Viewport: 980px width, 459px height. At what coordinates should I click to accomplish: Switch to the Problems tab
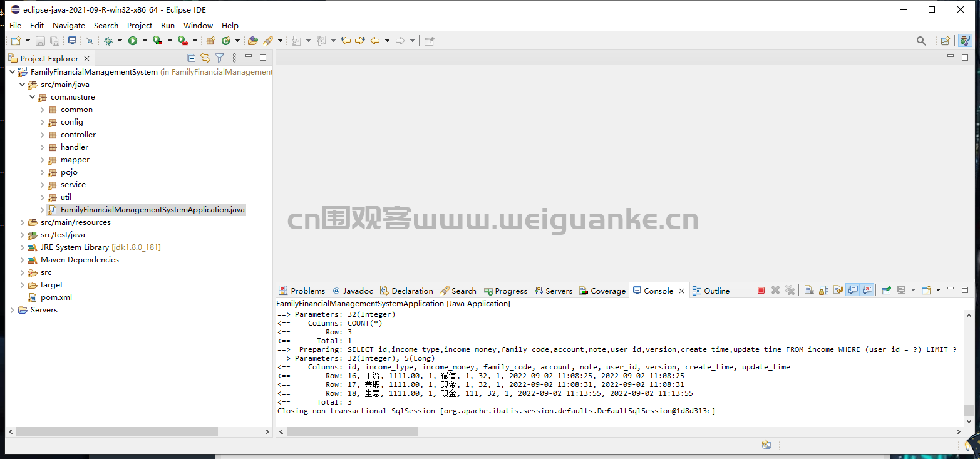tap(302, 291)
